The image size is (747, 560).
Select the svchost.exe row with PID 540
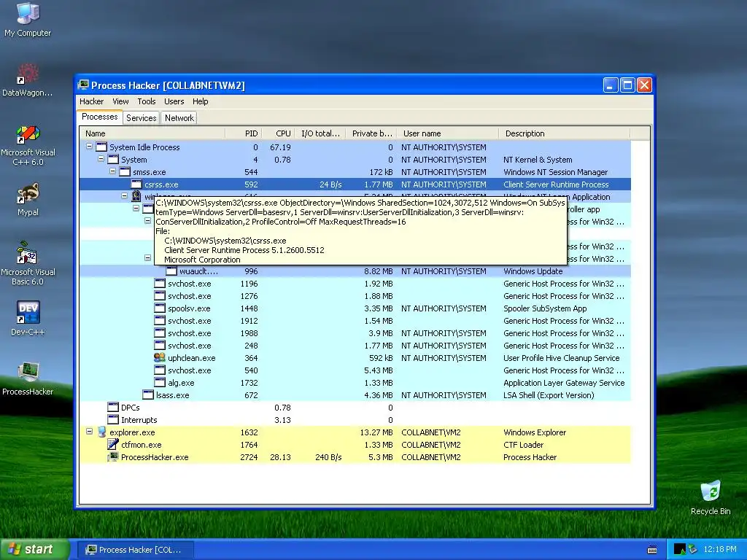pos(355,370)
